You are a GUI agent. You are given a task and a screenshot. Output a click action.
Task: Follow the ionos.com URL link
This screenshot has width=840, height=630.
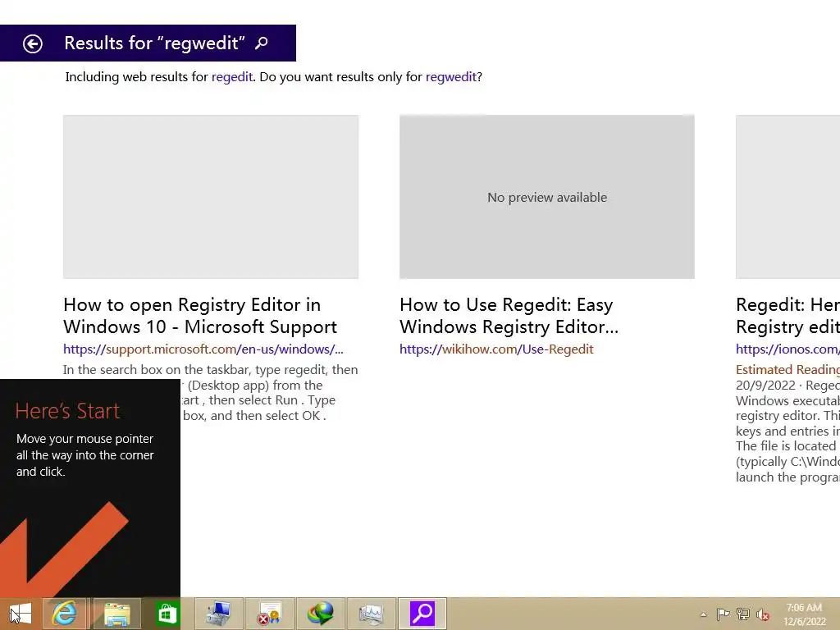(x=787, y=349)
